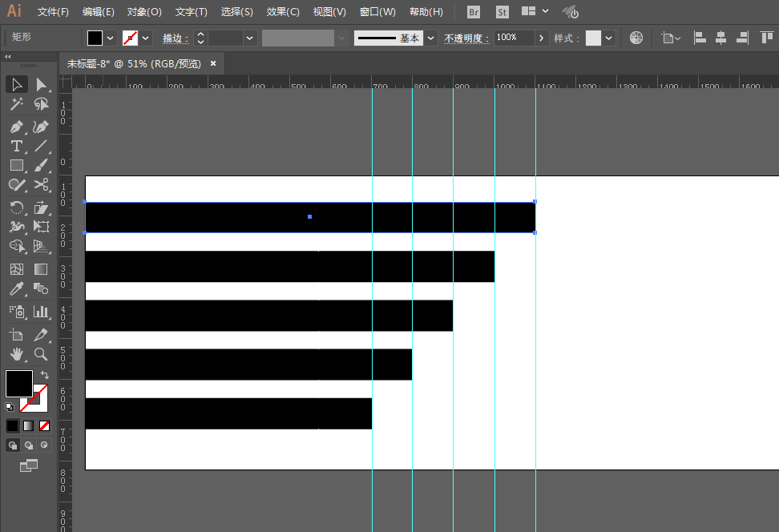Screen dimensions: 779x532
Task: Choose the Symbol Sprayer tool
Action: click(x=16, y=312)
